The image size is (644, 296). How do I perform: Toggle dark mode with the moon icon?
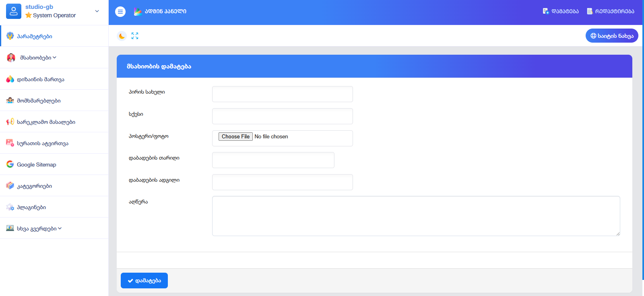(122, 36)
